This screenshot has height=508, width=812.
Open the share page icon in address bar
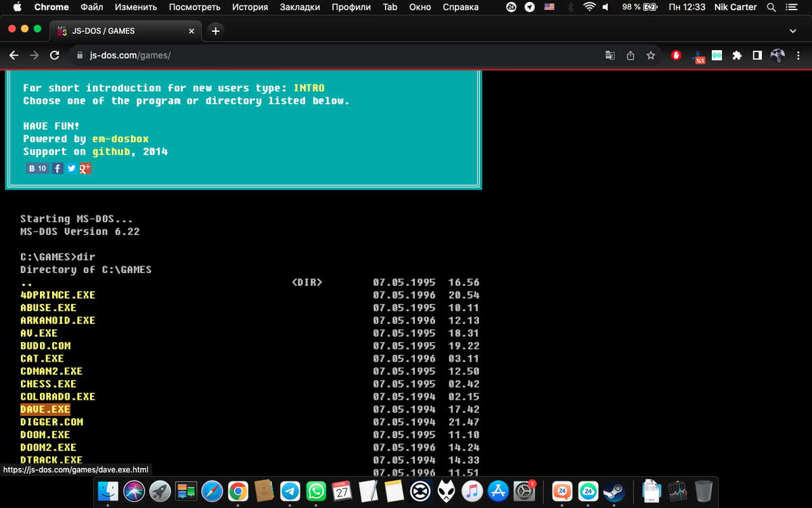pyautogui.click(x=630, y=56)
